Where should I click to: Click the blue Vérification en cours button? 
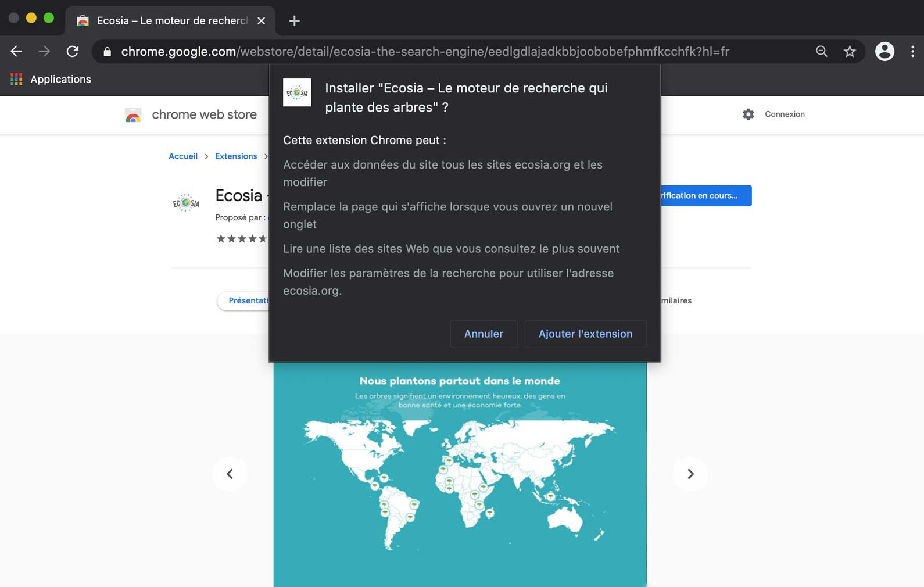coord(706,195)
